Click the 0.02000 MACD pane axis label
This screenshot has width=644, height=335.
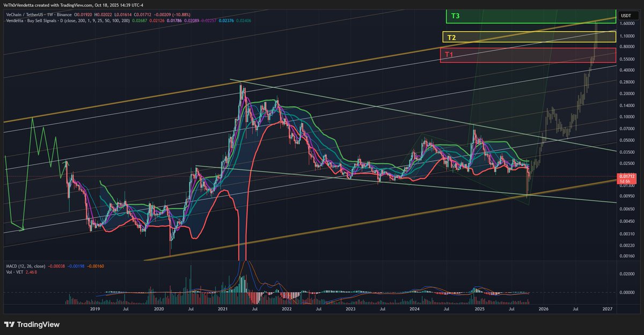pos(626,273)
